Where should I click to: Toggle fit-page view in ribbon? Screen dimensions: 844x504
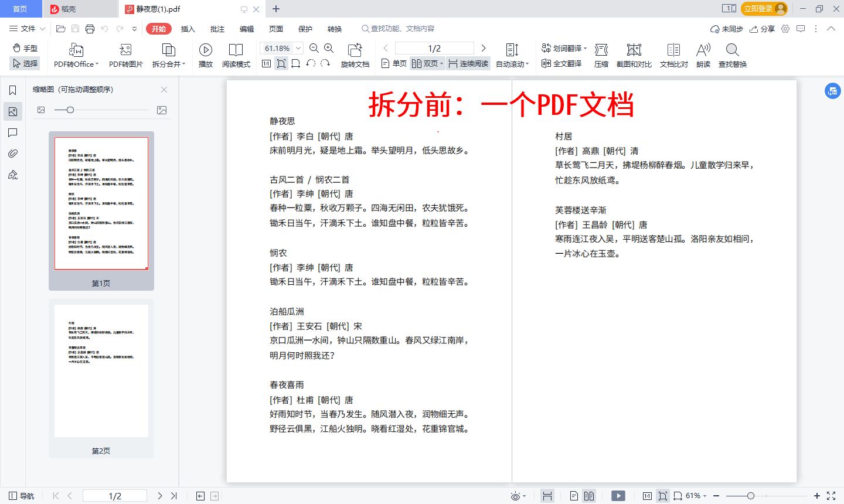coord(281,63)
